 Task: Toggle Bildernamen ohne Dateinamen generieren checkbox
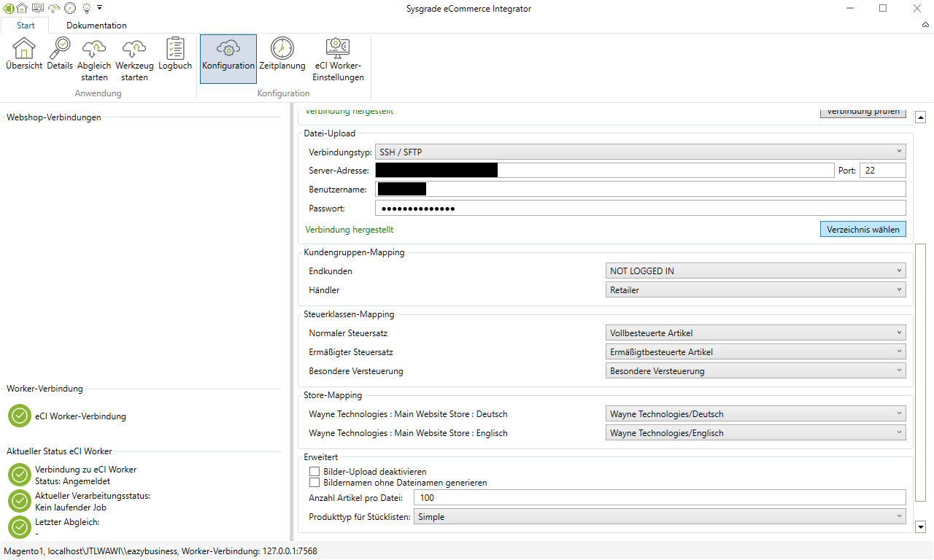click(314, 483)
